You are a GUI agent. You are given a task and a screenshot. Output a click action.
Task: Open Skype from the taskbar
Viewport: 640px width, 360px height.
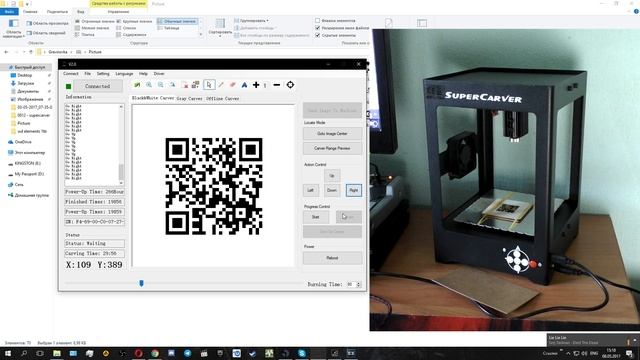coord(302,353)
